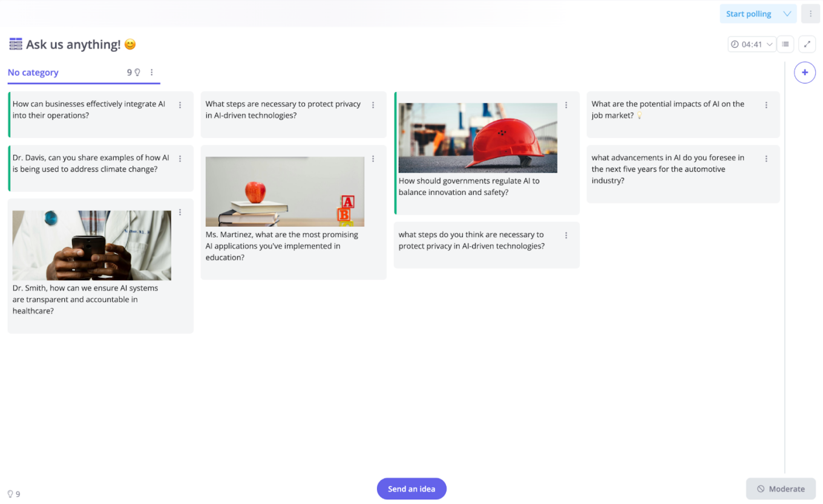The image size is (823, 504).
Task: Expand the Start polling dropdown arrow
Action: (787, 14)
